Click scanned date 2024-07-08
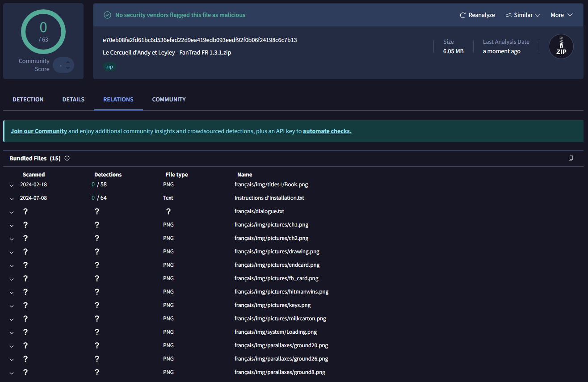 (34, 198)
